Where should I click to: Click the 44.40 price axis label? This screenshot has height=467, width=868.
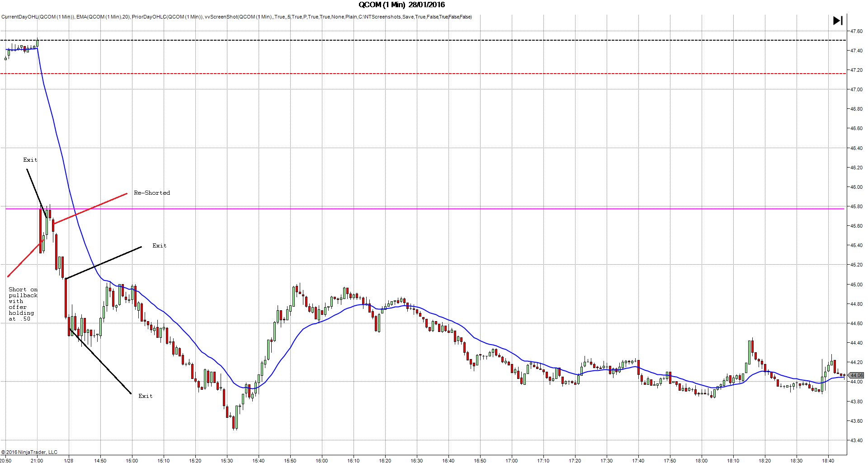point(856,343)
